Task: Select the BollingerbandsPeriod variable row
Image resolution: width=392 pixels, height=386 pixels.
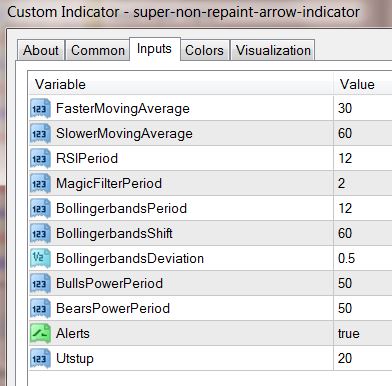Action: [x=211, y=208]
